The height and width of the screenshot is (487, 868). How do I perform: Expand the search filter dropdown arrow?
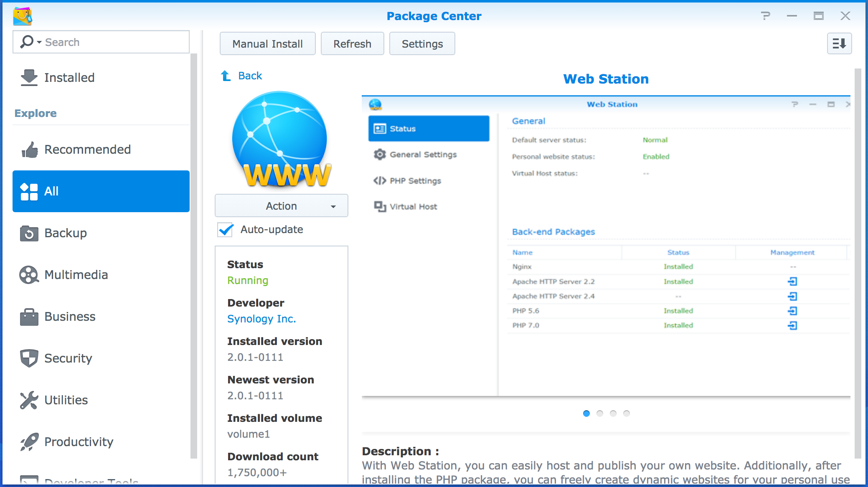point(39,42)
